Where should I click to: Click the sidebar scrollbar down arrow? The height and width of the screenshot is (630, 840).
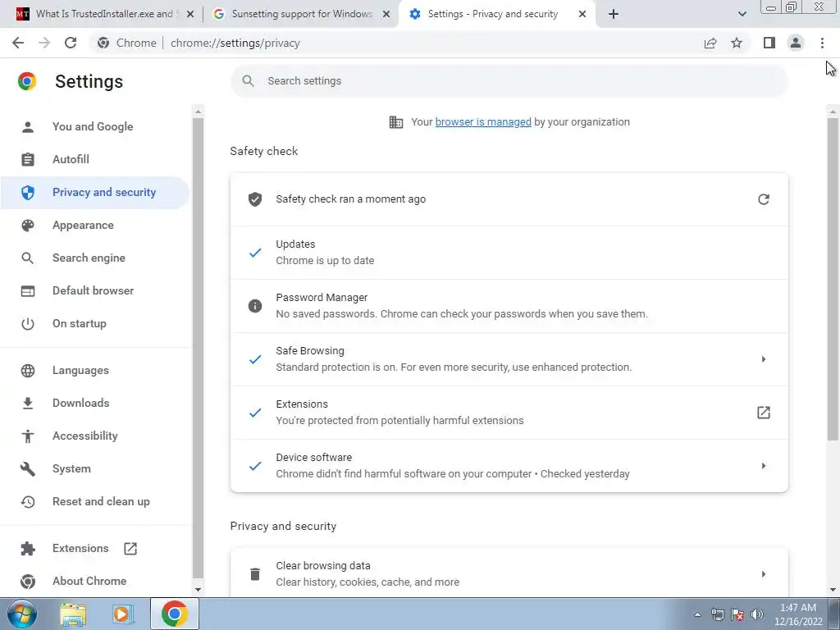pos(199,590)
